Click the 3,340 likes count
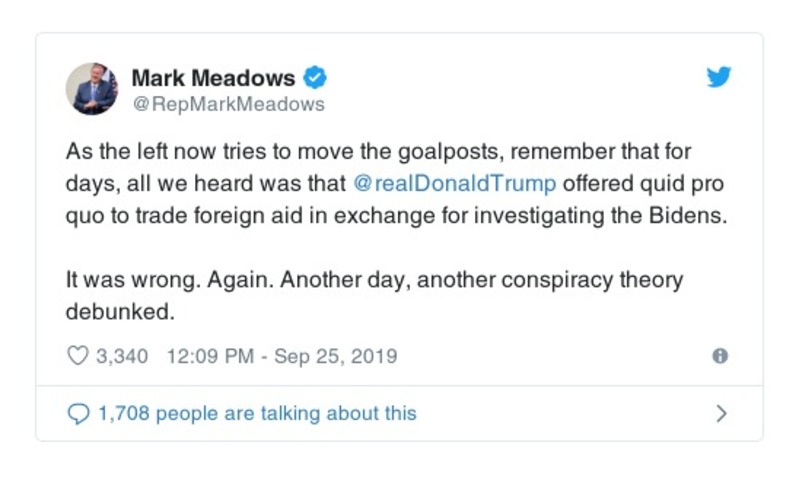 [122, 356]
